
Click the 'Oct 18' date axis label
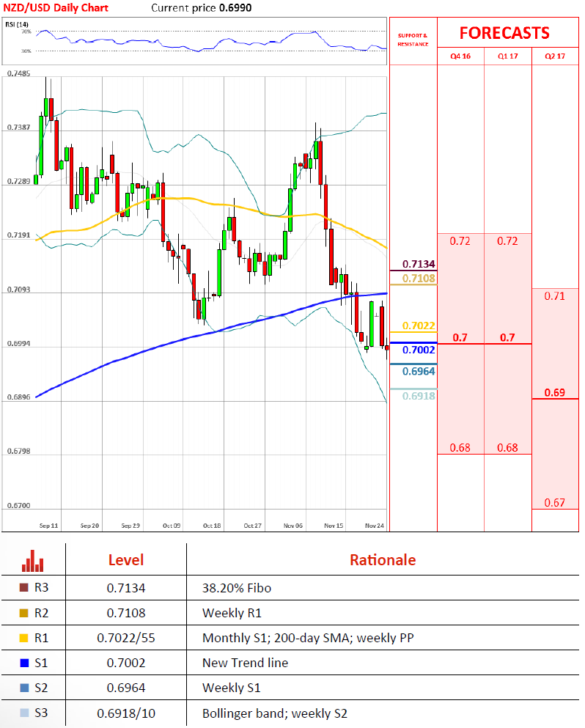(x=212, y=526)
